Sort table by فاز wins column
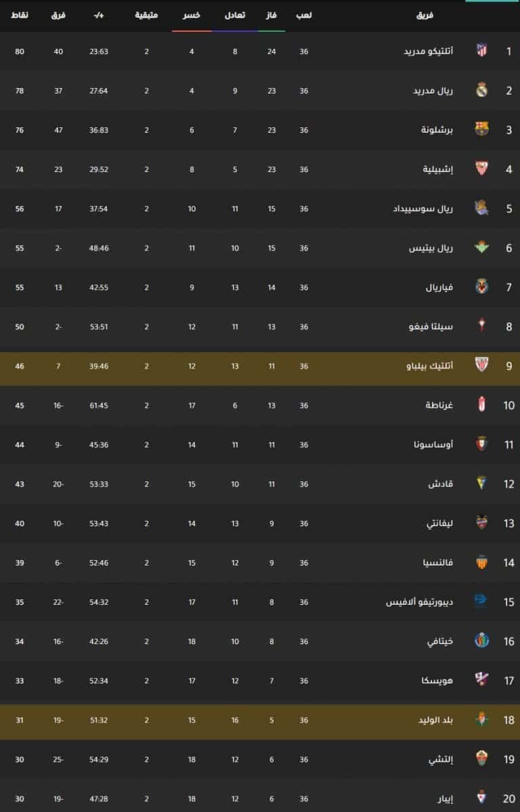 point(272,16)
